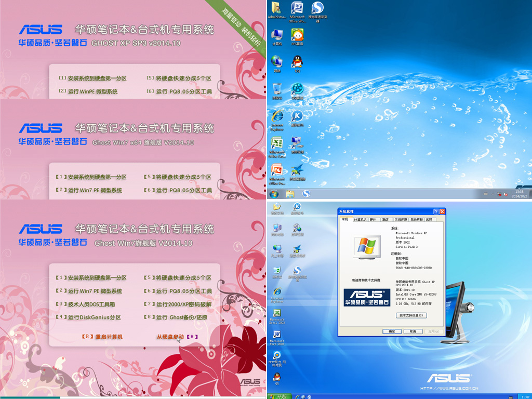Open Sogou browser pinned on Windows 7 taskbar
The image size is (532, 399).
[x=306, y=194]
